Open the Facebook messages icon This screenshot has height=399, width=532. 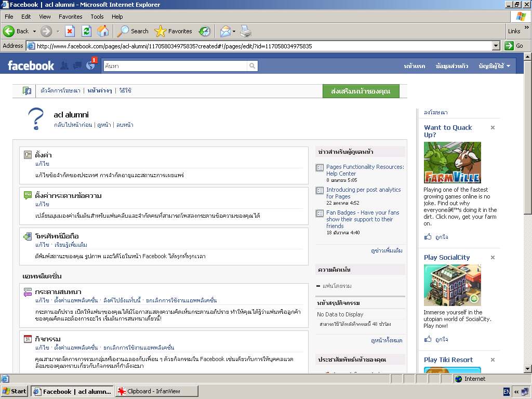[77, 65]
